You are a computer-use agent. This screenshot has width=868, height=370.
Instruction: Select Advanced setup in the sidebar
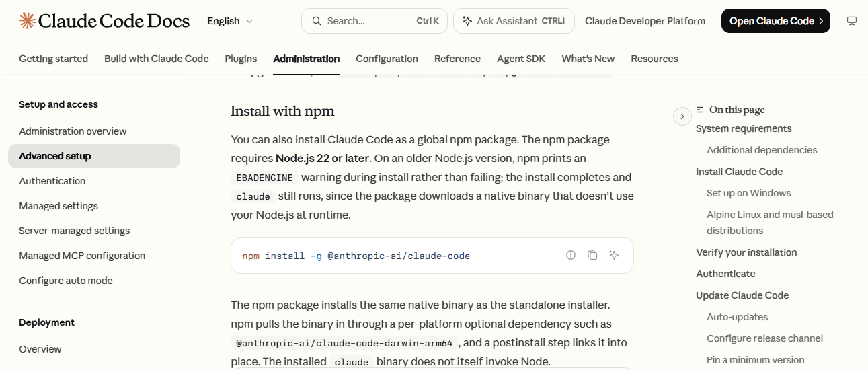(94, 156)
